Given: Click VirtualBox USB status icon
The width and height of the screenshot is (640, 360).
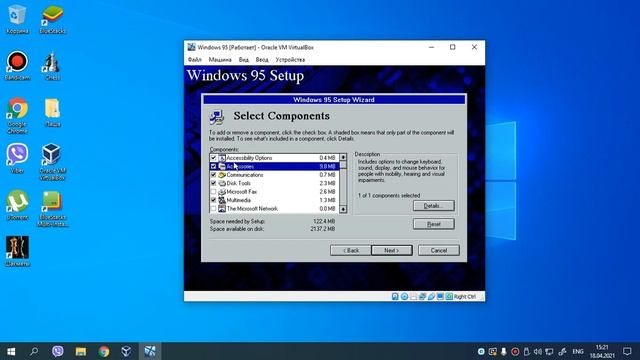Looking at the screenshot, I should pos(431,297).
